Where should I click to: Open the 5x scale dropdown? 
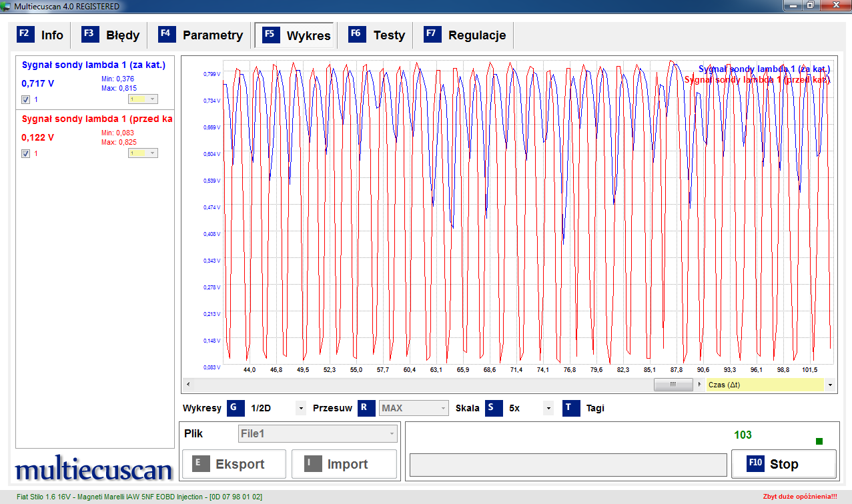tap(548, 408)
